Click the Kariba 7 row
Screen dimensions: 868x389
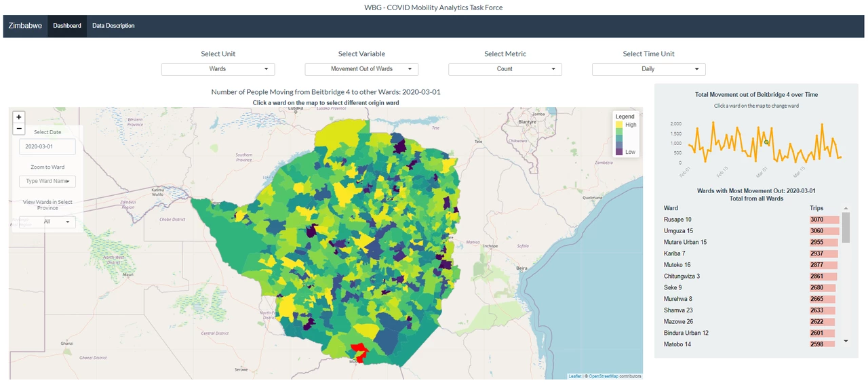[752, 253]
